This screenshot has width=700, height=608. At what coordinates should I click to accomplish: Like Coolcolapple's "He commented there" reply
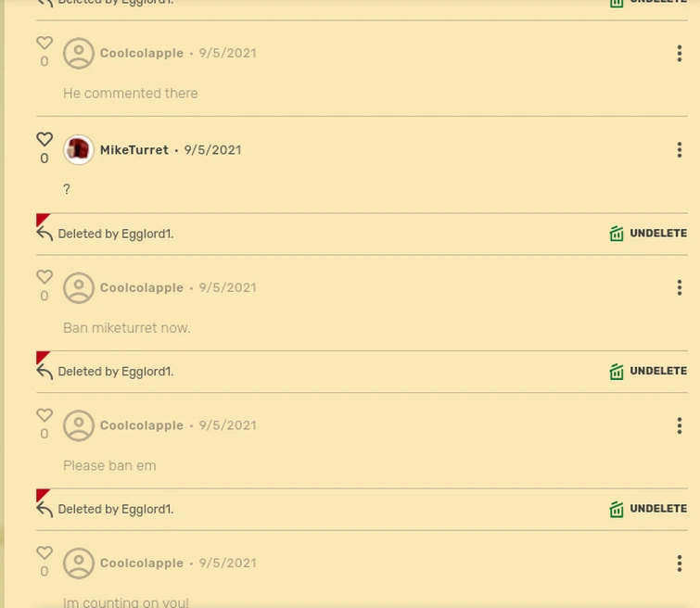point(45,43)
